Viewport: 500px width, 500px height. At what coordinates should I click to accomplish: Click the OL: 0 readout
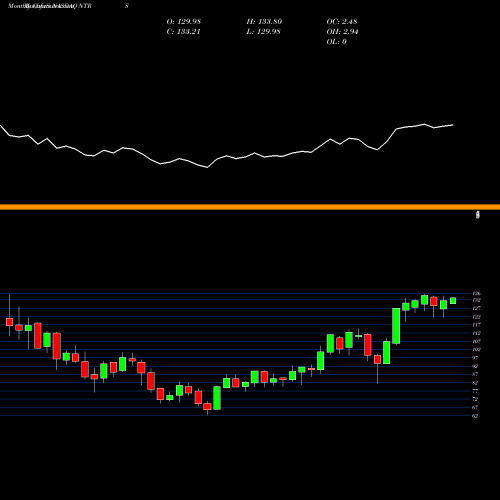click(x=336, y=42)
